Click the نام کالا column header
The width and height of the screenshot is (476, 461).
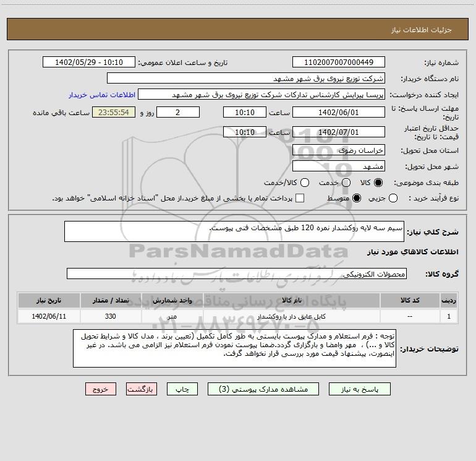click(x=291, y=301)
